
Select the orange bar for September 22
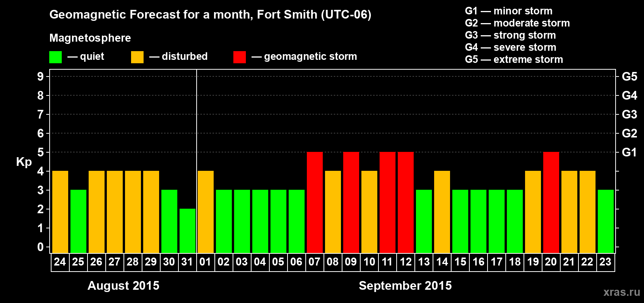[x=588, y=212]
